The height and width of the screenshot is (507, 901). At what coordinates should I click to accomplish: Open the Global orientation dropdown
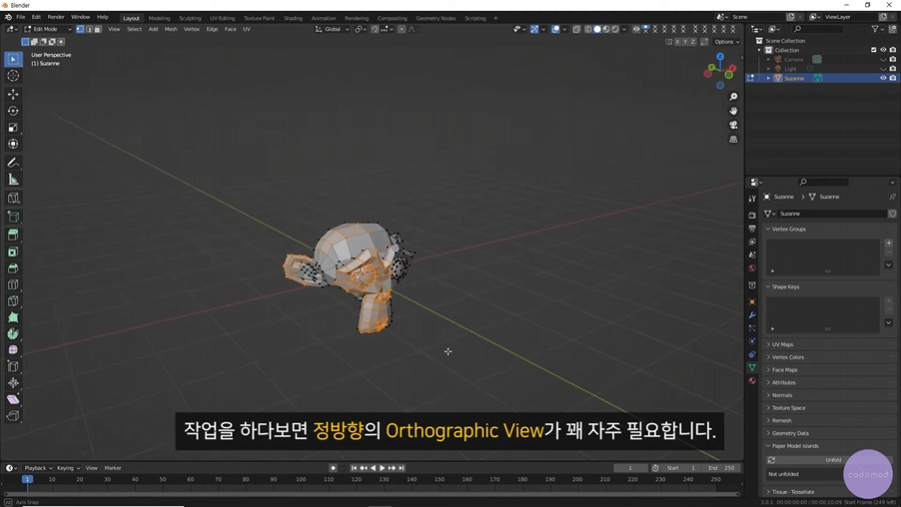click(332, 29)
